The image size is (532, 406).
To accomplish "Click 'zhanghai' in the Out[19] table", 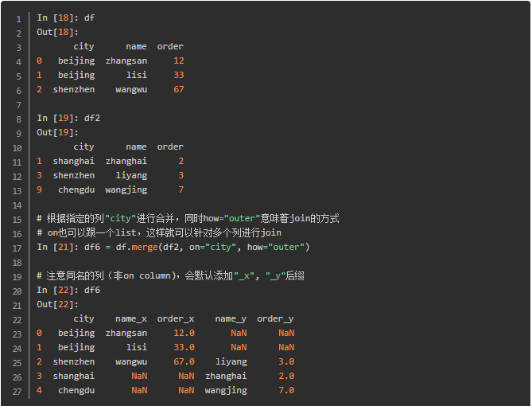I will pyautogui.click(x=126, y=161).
